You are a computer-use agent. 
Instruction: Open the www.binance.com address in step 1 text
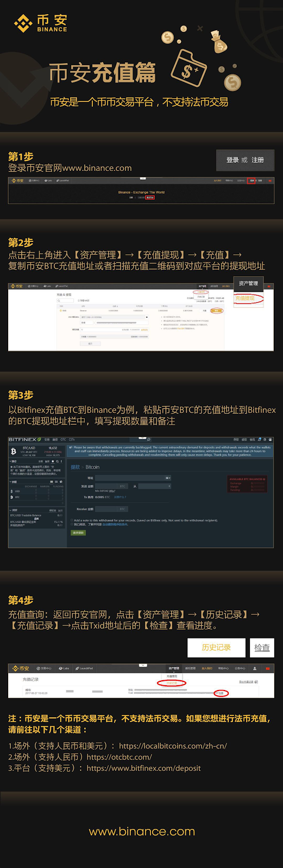[97, 168]
